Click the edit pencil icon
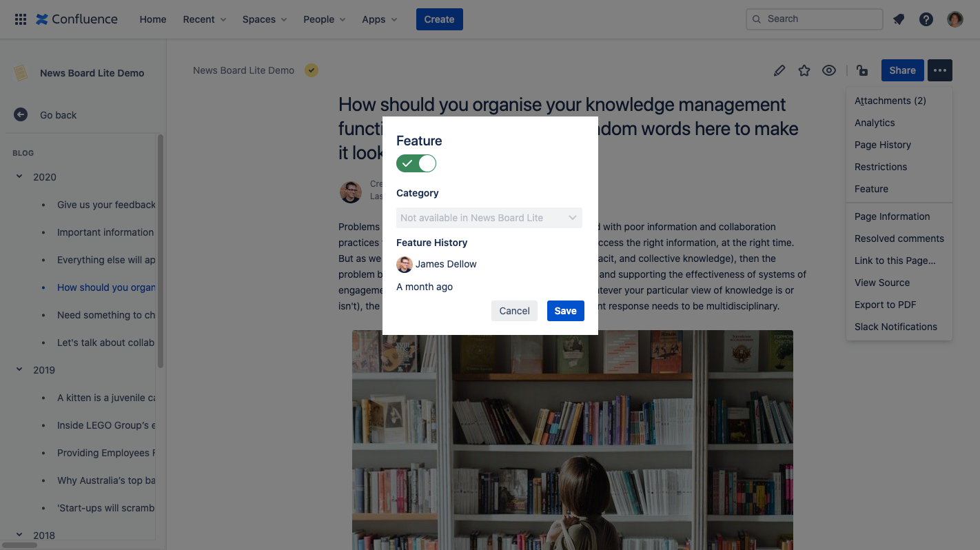 pos(779,70)
